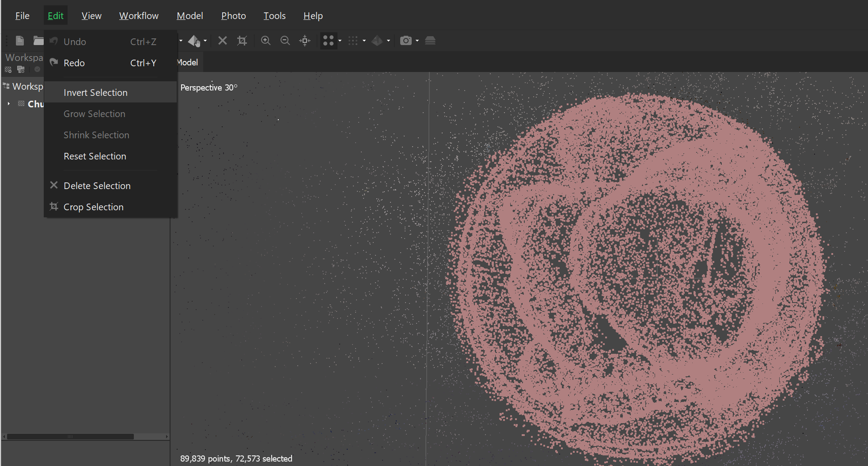This screenshot has width=868, height=466.
Task: Select the Crop Selection toolbar icon
Action: (x=242, y=41)
